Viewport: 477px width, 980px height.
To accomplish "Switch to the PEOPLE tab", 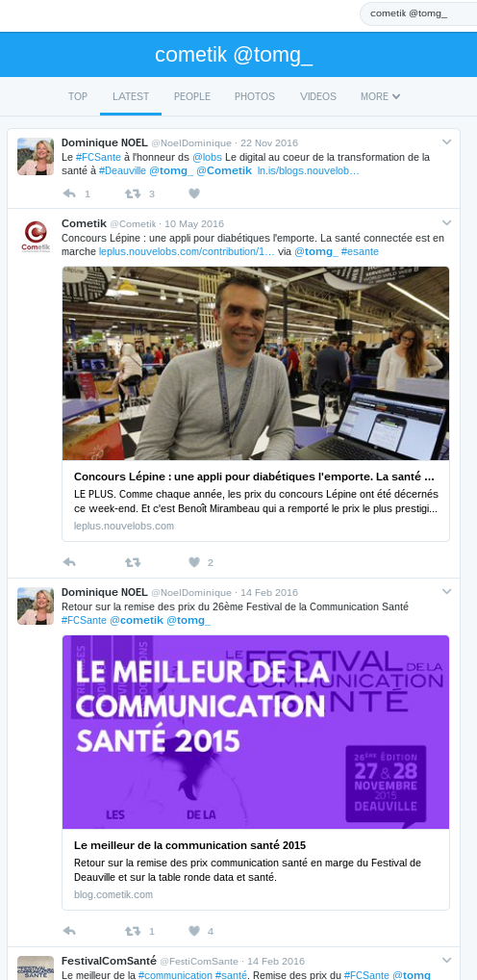I will (x=192, y=96).
